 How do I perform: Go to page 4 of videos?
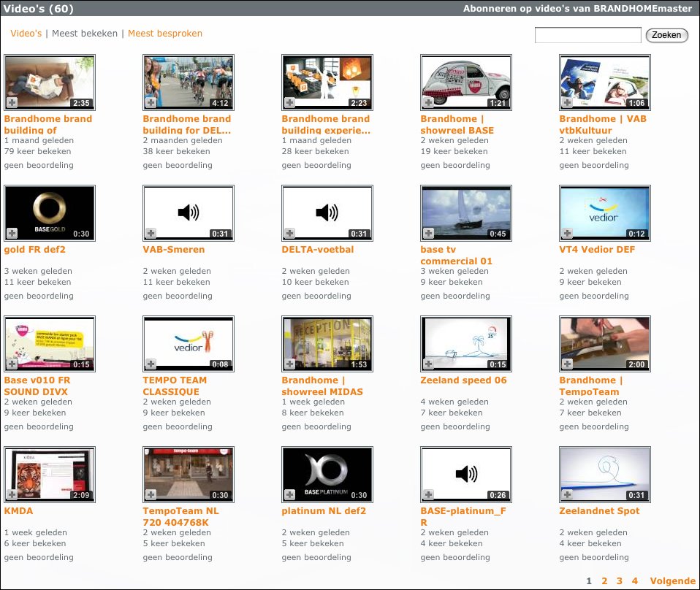634,581
